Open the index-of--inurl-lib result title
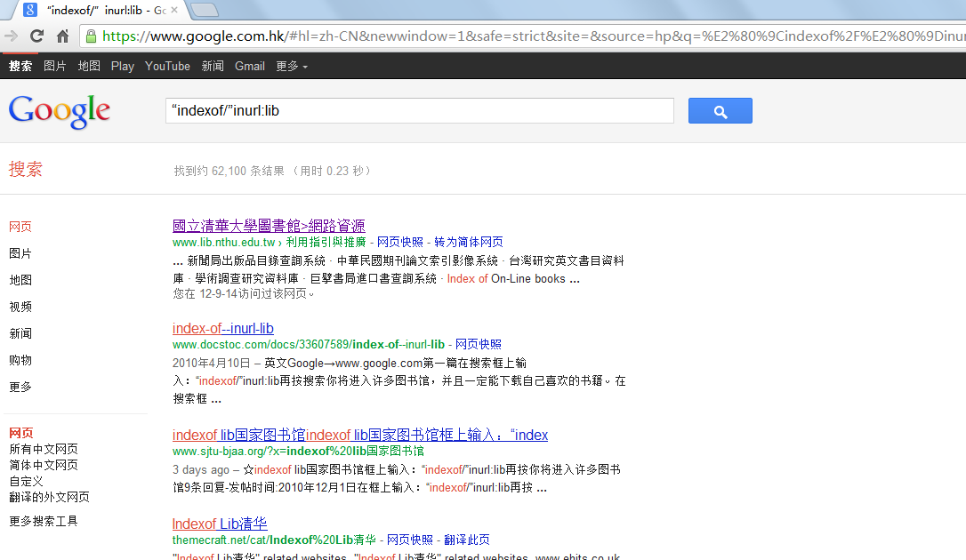 pyautogui.click(x=223, y=329)
